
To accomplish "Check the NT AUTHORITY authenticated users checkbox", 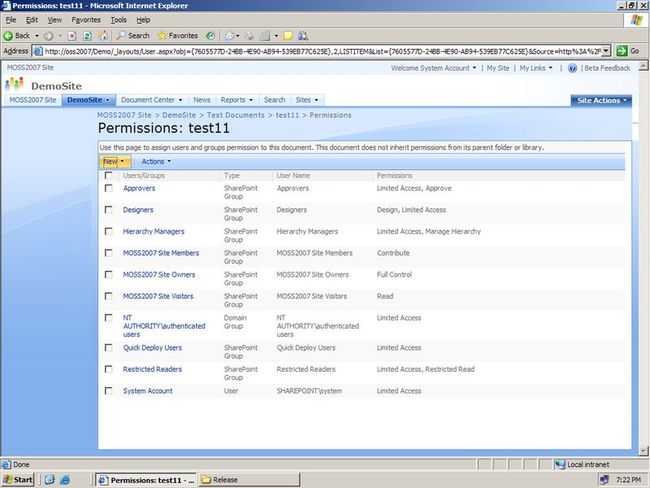I will [109, 318].
